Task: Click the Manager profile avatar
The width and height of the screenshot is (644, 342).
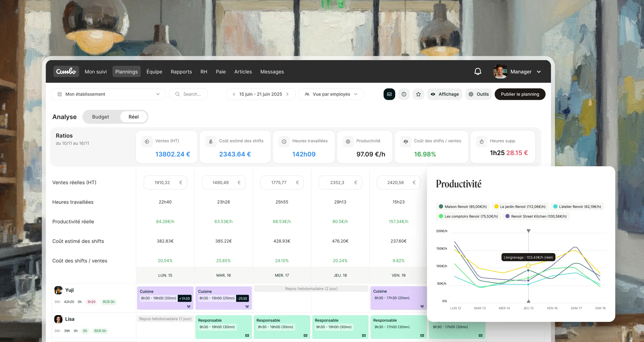Action: (x=500, y=72)
